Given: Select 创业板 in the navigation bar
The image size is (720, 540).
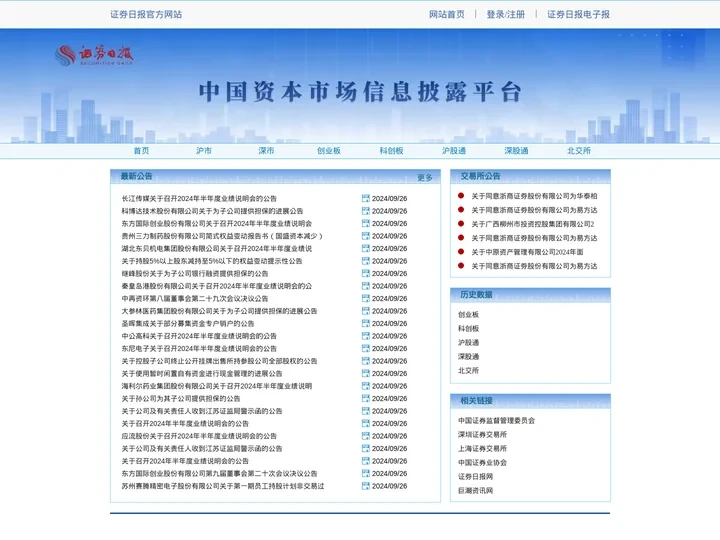Looking at the screenshot, I should (x=329, y=151).
